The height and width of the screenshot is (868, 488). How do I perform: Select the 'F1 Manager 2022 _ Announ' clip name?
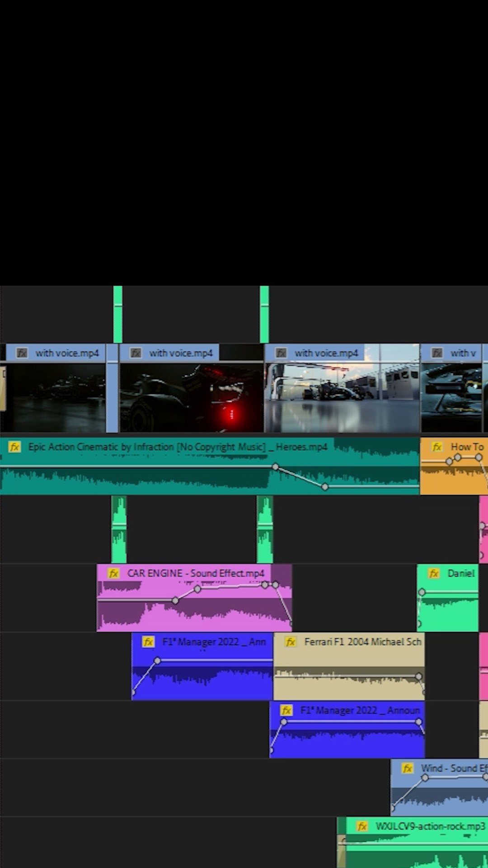pos(360,710)
